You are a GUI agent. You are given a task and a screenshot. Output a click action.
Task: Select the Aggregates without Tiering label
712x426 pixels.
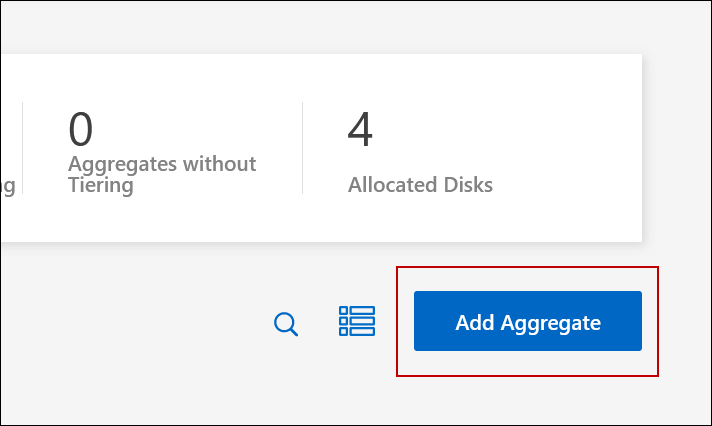point(162,174)
